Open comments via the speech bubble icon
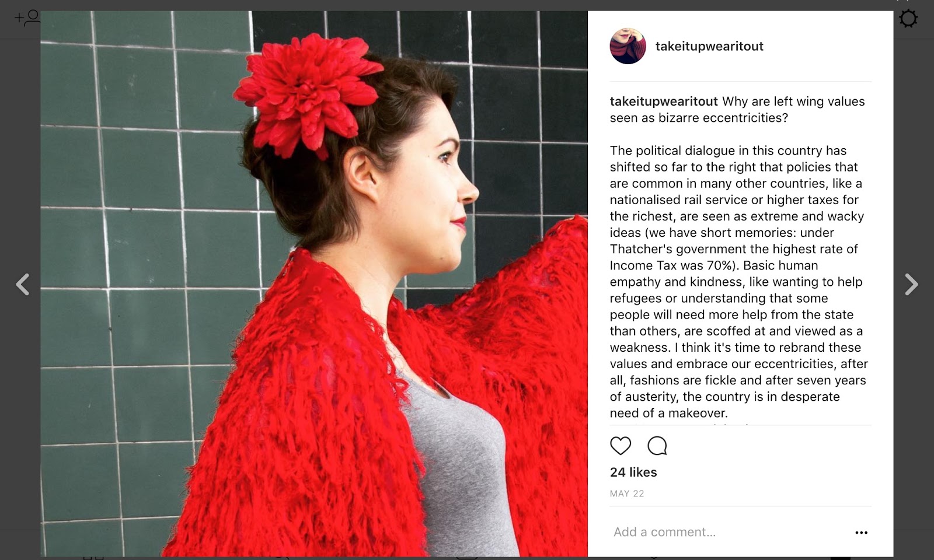 coord(657,446)
